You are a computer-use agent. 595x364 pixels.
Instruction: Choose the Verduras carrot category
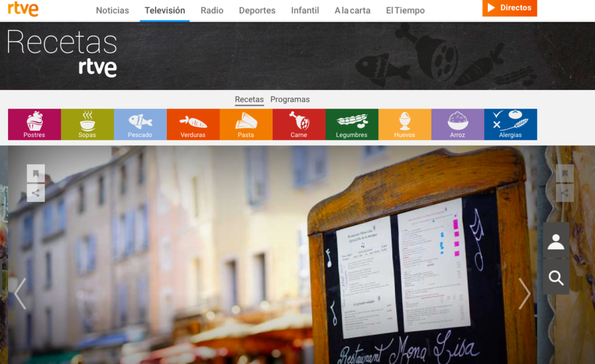coord(193,124)
